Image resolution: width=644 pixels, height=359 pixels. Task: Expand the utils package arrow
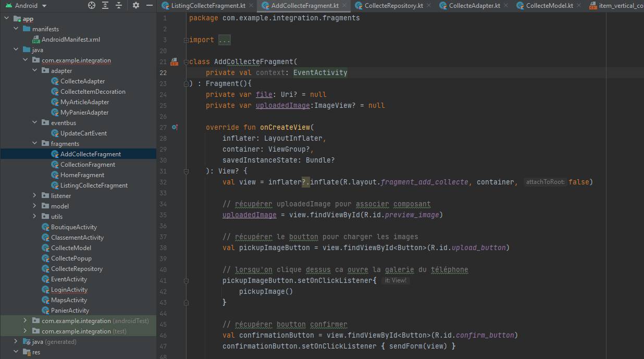coord(34,217)
